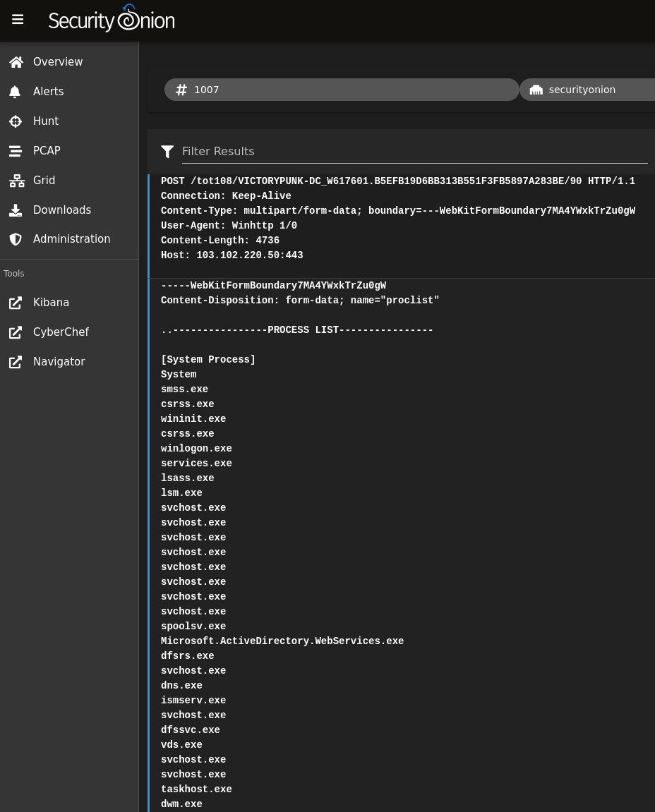
Task: Click the vds.exe process line
Action: click(x=181, y=745)
